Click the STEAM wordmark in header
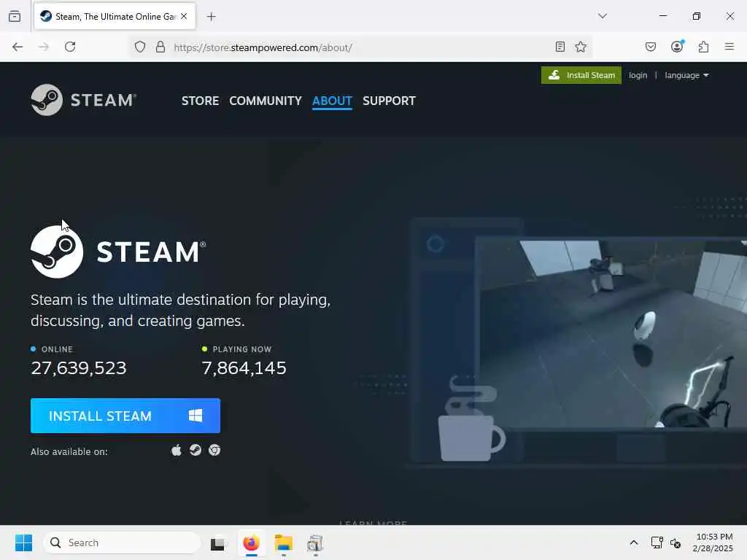747x560 pixels. (104, 100)
